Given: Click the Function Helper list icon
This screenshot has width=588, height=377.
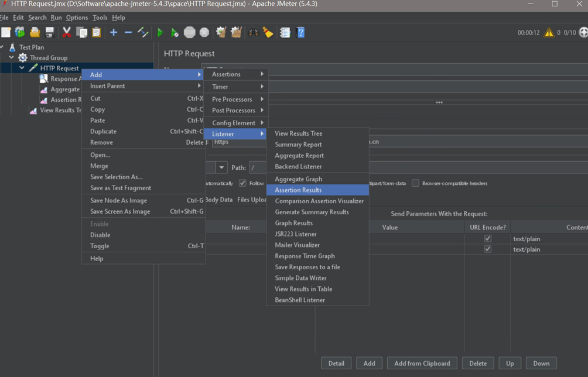Looking at the screenshot, I should (285, 33).
